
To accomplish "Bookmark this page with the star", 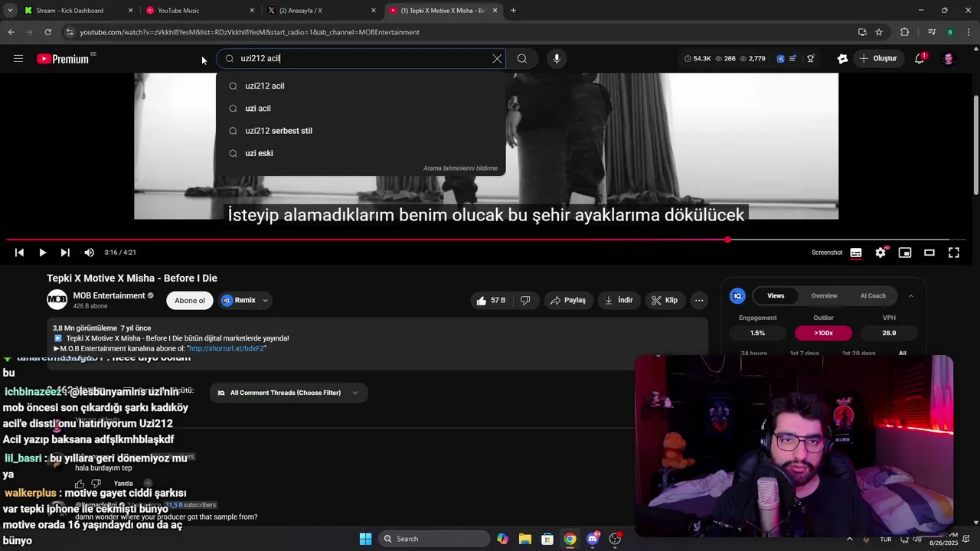I will [x=879, y=32].
